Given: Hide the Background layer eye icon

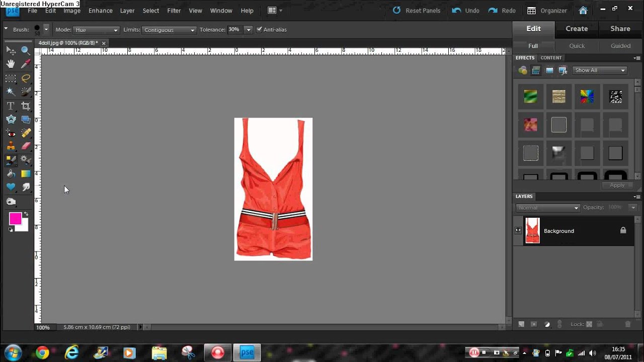Looking at the screenshot, I should pos(518,231).
